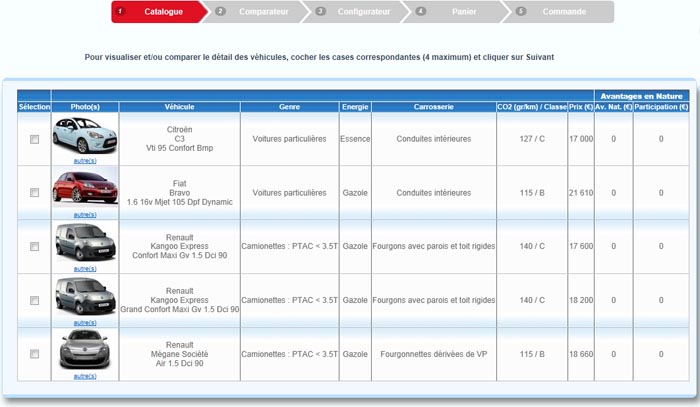Open 'autre(s)' link under Mégane Société photo

tap(85, 376)
